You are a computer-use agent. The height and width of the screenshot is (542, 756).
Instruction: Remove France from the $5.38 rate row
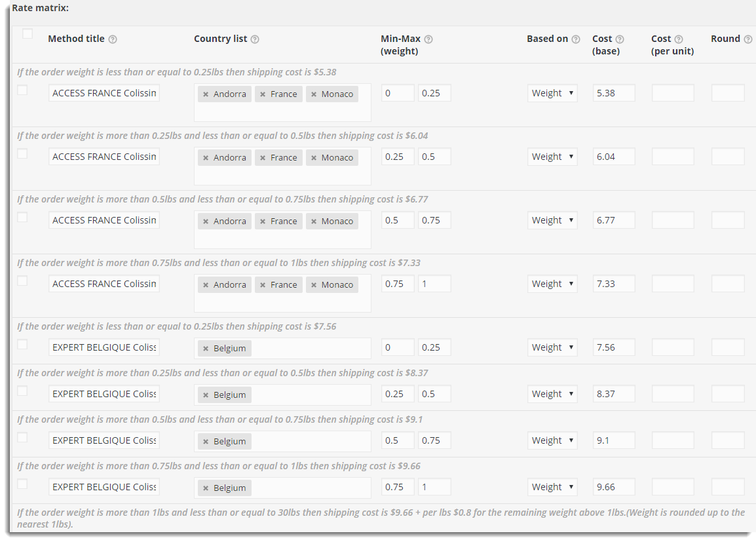(x=263, y=94)
